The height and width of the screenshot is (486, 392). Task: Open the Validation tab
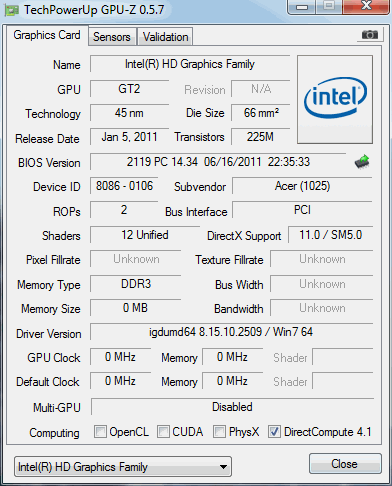coord(166,37)
